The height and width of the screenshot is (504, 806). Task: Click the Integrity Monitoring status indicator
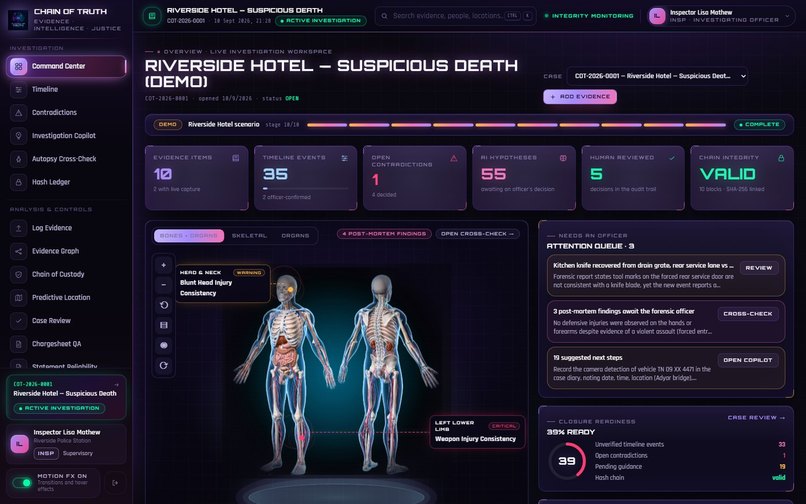click(589, 16)
